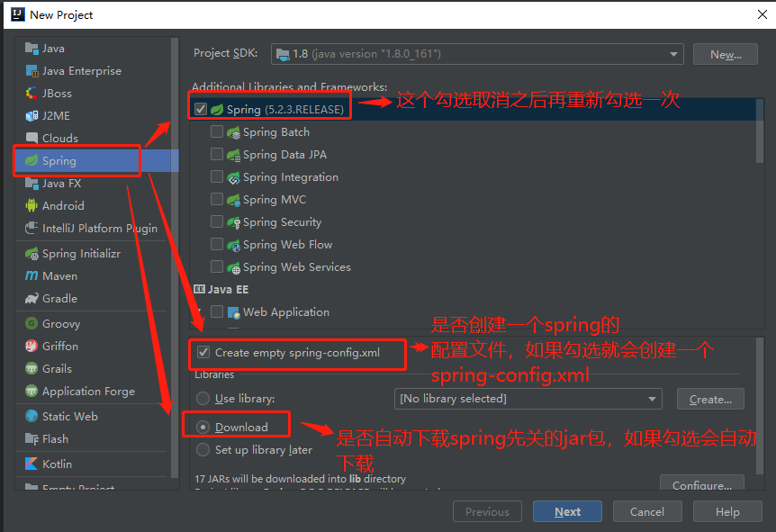Click the library options panel scrollbar
Image resolution: width=776 pixels, height=532 pixels.
coord(760,406)
